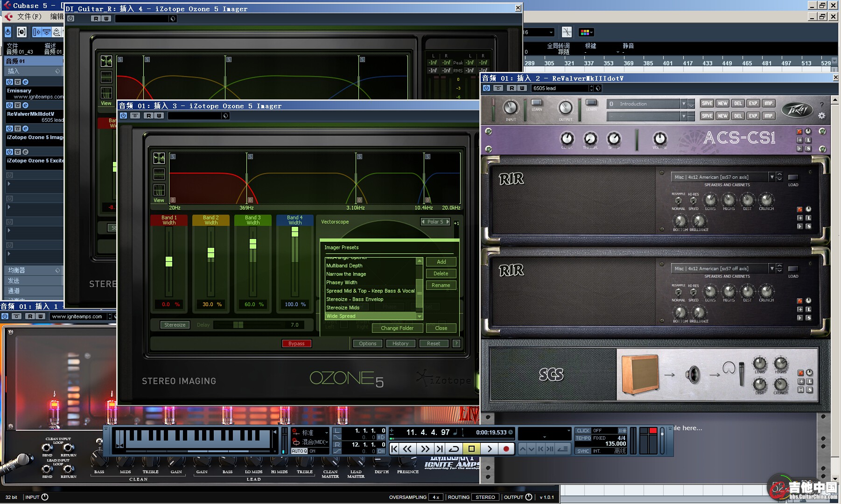Click the Peavey logo in ReValver

(797, 110)
